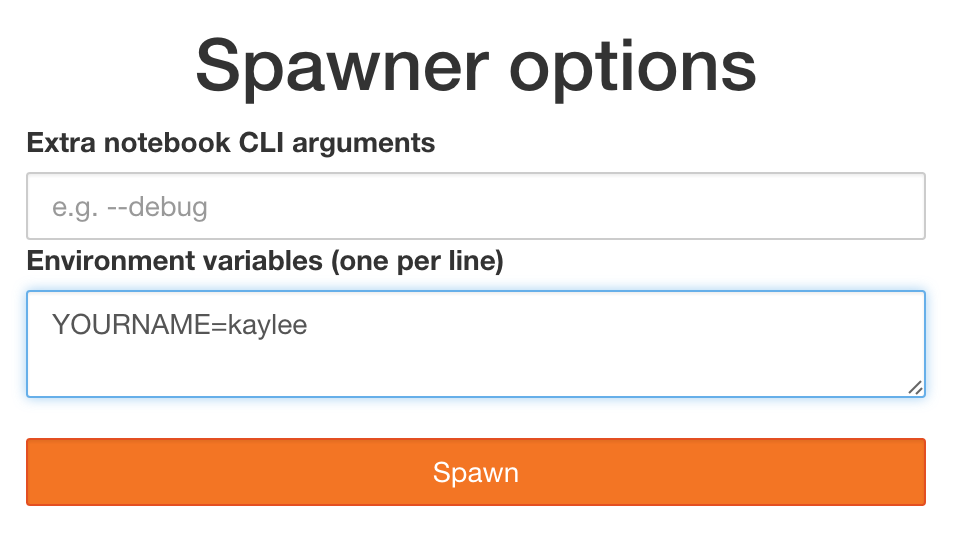Viewport: 964px width, 554px height.
Task: Click the text area resize handle
Action: [x=915, y=388]
